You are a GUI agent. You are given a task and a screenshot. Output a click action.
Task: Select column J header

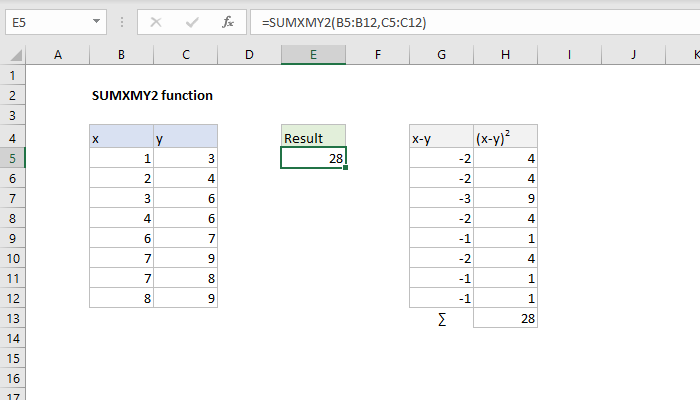(x=633, y=55)
